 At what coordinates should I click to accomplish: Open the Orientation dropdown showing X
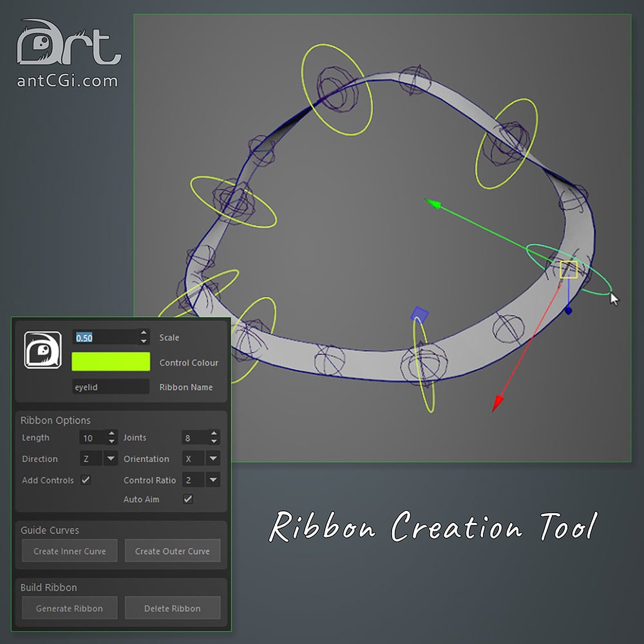tap(201, 459)
